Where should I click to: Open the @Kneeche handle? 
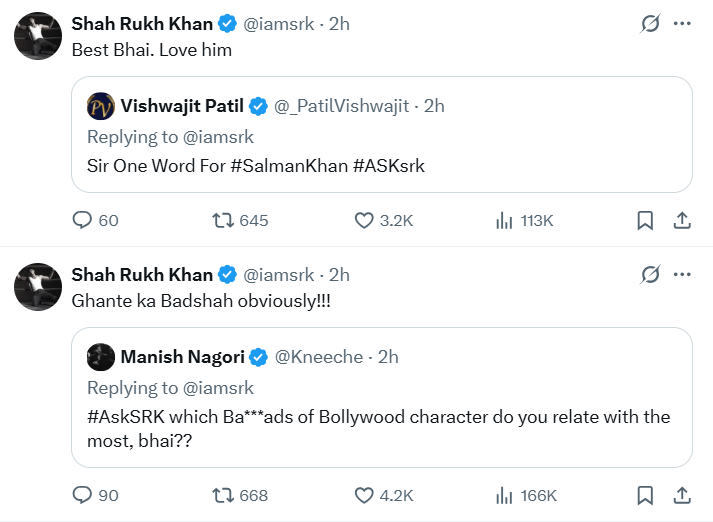tap(319, 356)
